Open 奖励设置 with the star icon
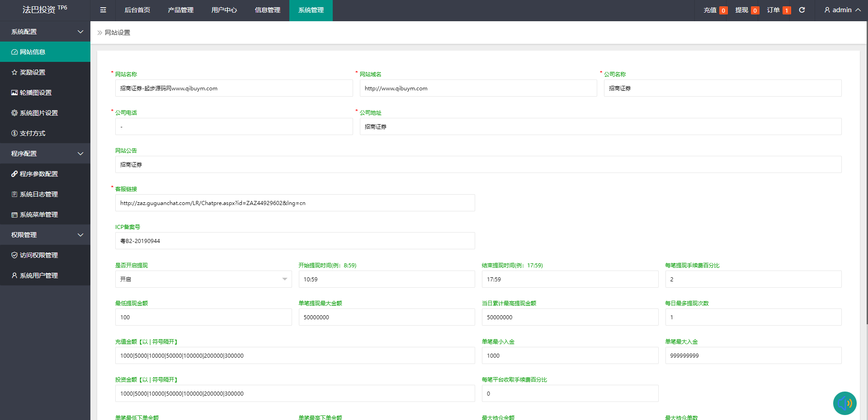The width and height of the screenshot is (868, 420). click(33, 72)
